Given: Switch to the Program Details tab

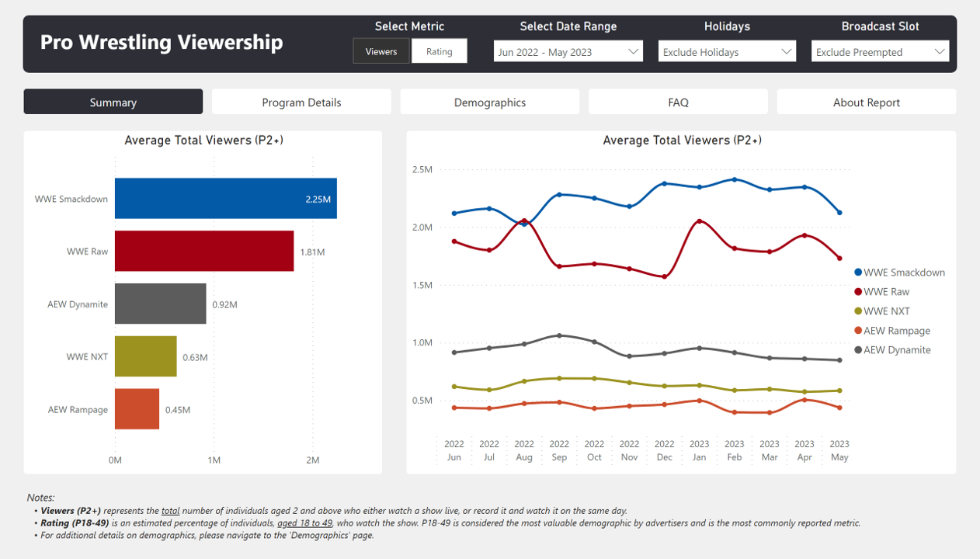Looking at the screenshot, I should (x=301, y=102).
